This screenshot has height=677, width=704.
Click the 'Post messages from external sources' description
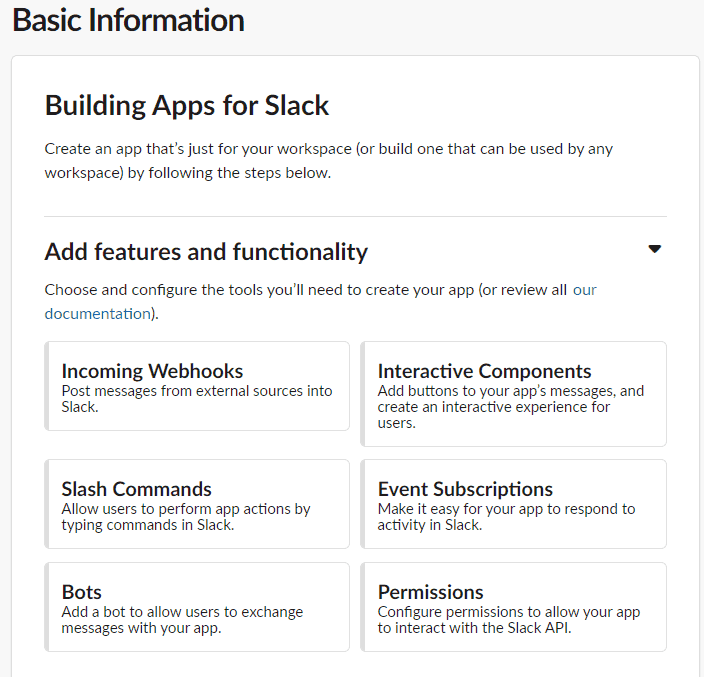pos(197,399)
